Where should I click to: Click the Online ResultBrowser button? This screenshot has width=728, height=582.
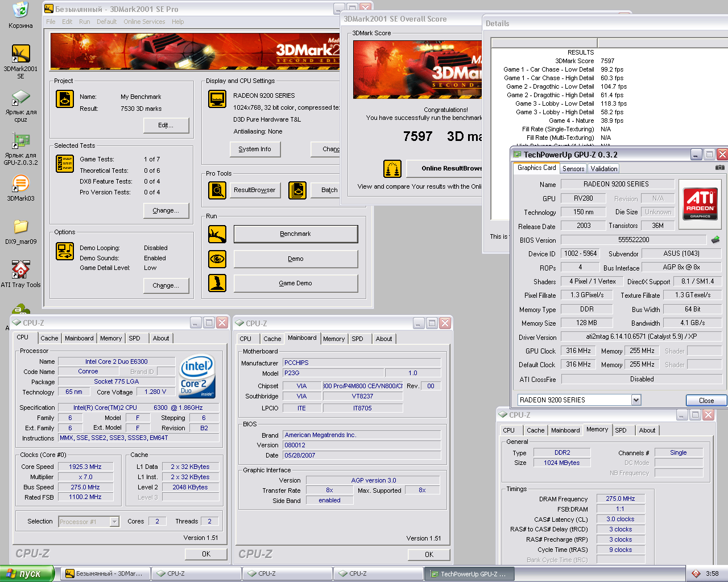coord(444,168)
